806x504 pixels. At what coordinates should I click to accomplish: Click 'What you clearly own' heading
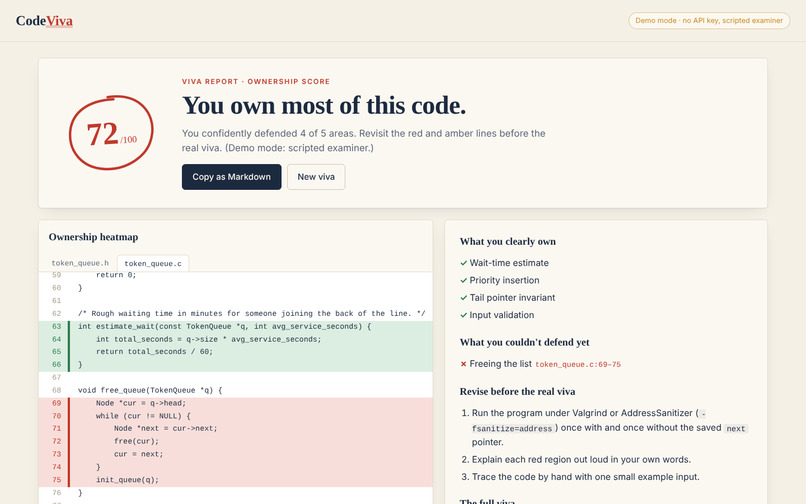(x=508, y=242)
